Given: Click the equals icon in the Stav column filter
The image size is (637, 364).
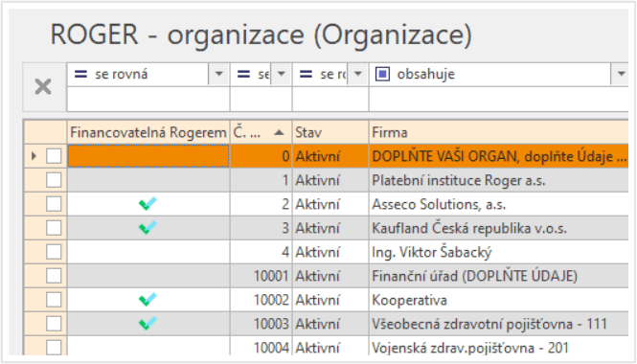Looking at the screenshot, I should pos(306,74).
